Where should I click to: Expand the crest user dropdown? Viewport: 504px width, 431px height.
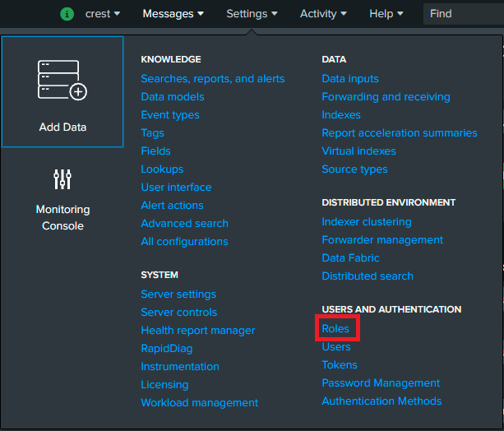point(103,14)
